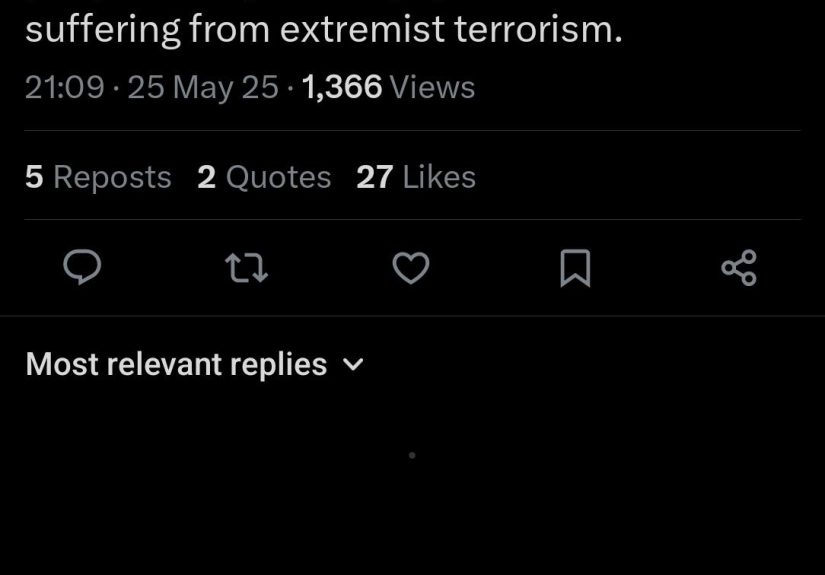825x575 pixels.
Task: Open the 2 Quotes list
Action: click(264, 177)
